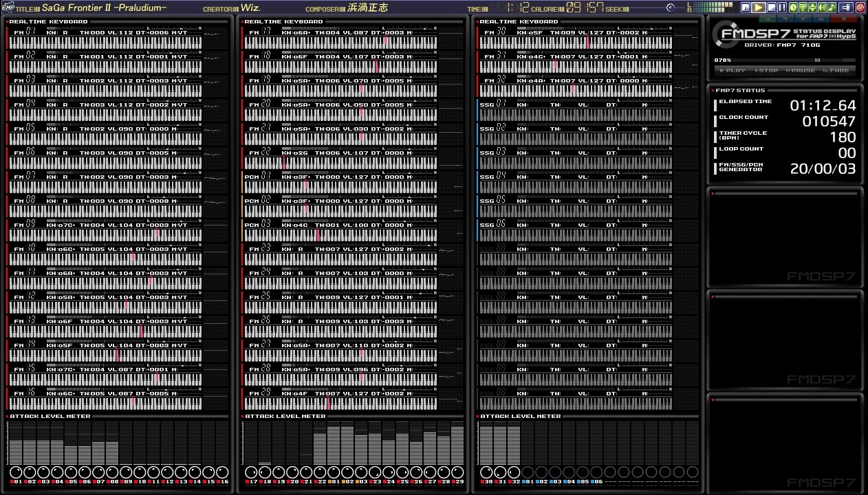Click the minus button above FMDSP7 panel
The width and height of the screenshot is (868, 495).
[821, 19]
